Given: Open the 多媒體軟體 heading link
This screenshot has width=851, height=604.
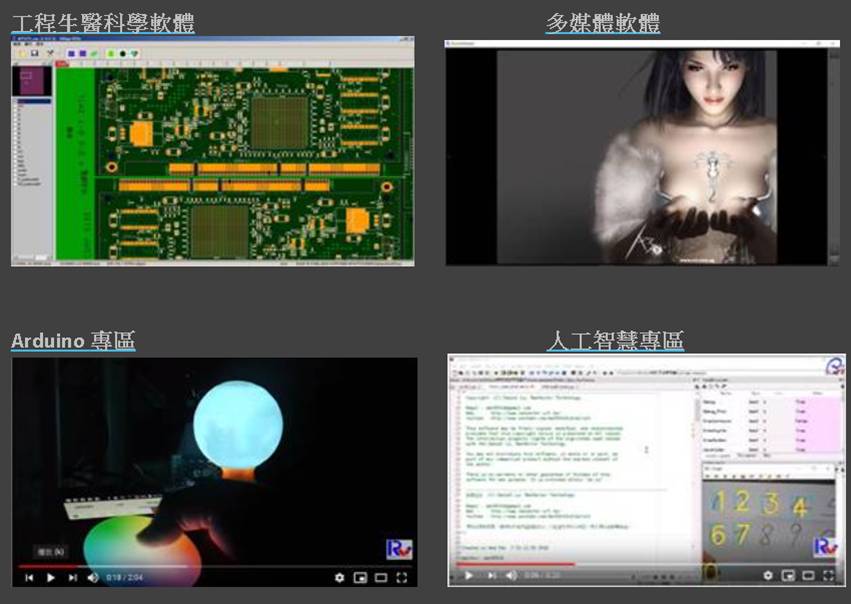Looking at the screenshot, I should coord(602,23).
